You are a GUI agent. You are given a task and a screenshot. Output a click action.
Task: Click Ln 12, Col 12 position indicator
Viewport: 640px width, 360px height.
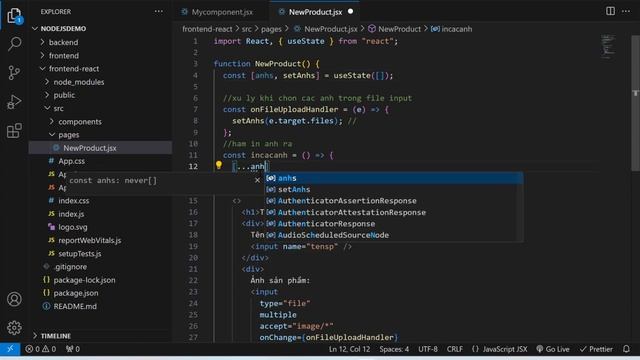click(x=349, y=349)
